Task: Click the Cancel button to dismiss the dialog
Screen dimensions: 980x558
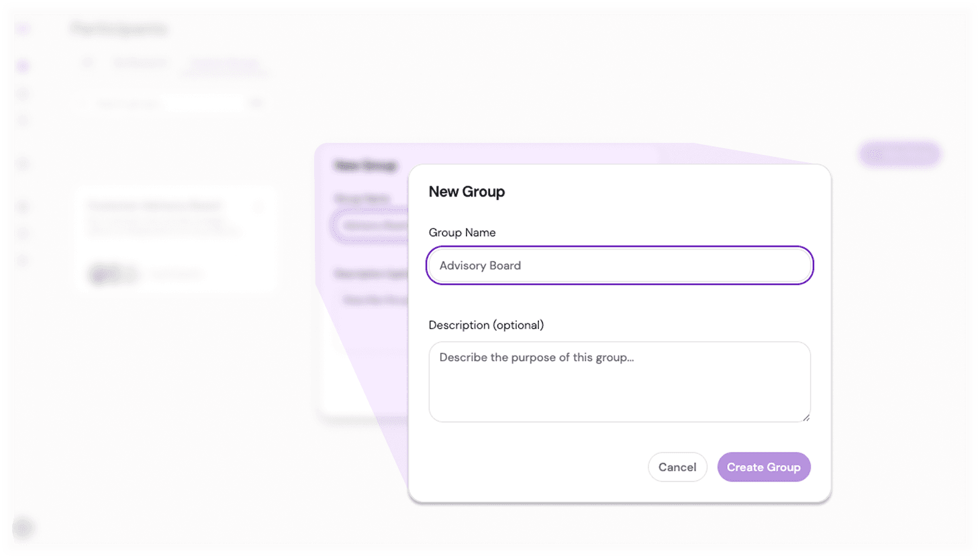Action: tap(677, 467)
